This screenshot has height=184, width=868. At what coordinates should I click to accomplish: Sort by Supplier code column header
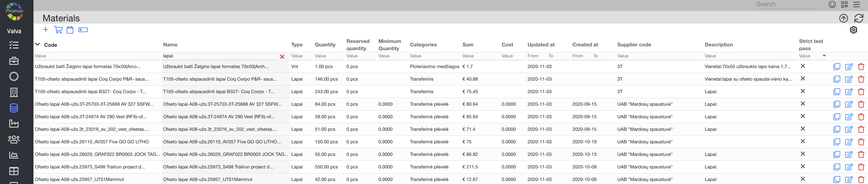click(x=634, y=44)
